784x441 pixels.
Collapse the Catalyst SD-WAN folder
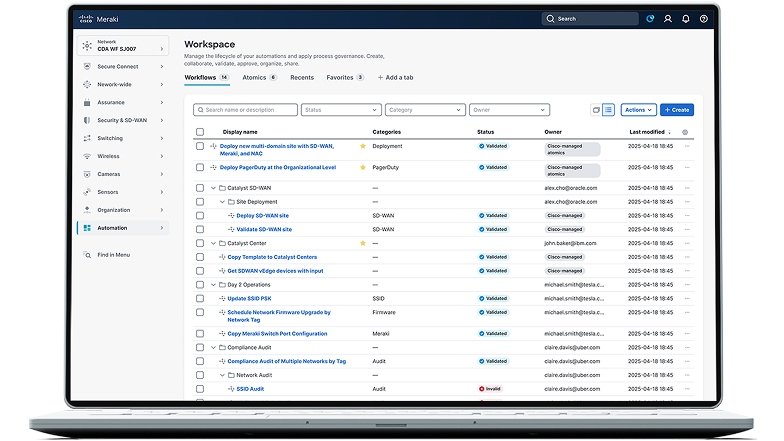[213, 187]
